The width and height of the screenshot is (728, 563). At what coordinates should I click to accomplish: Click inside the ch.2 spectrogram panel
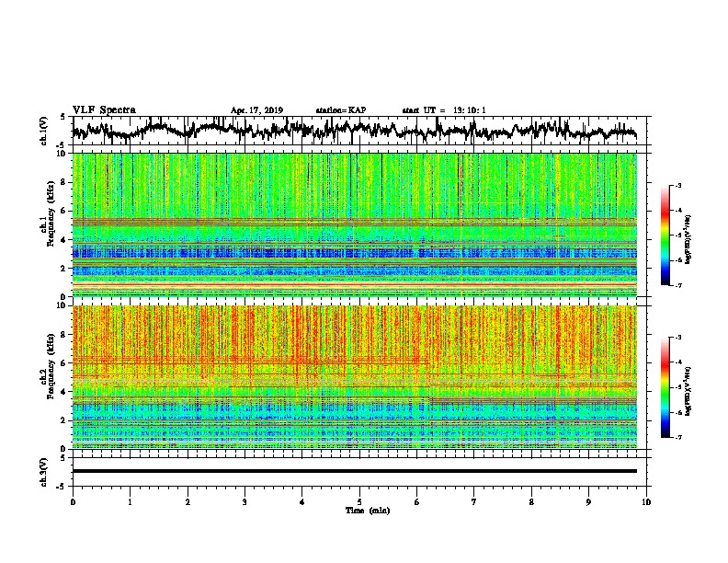[355, 377]
